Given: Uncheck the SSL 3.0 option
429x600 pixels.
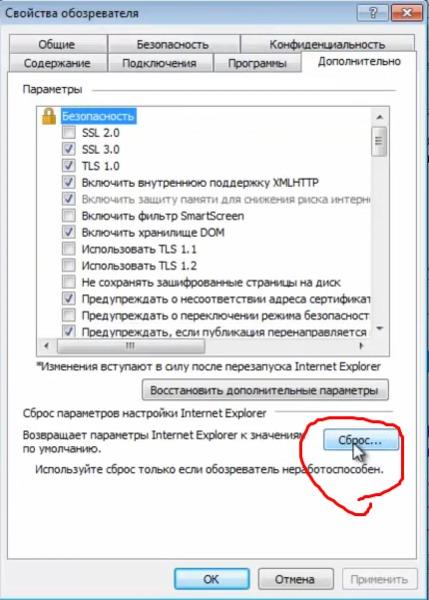Looking at the screenshot, I should click(69, 149).
